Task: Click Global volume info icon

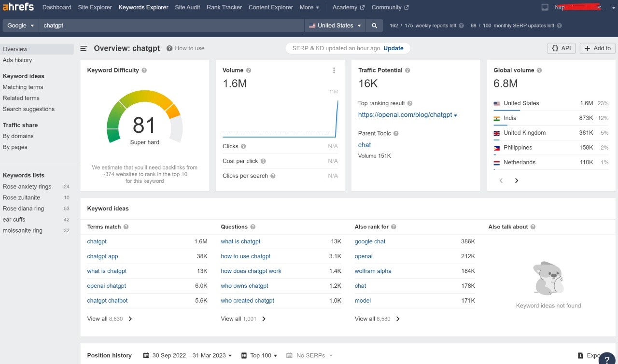Action: pos(539,70)
